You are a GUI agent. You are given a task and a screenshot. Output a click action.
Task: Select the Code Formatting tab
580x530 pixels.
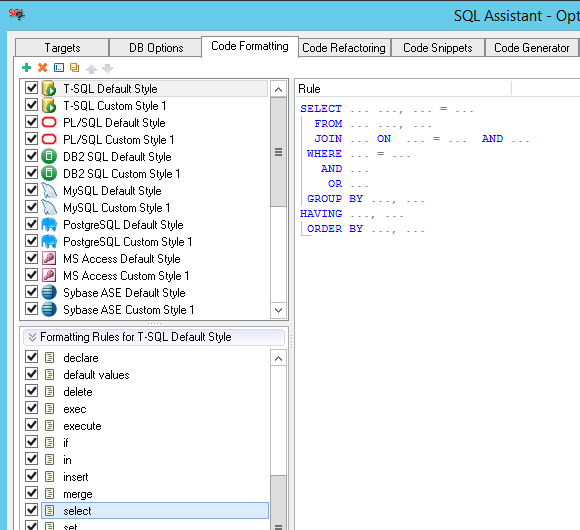tap(250, 46)
